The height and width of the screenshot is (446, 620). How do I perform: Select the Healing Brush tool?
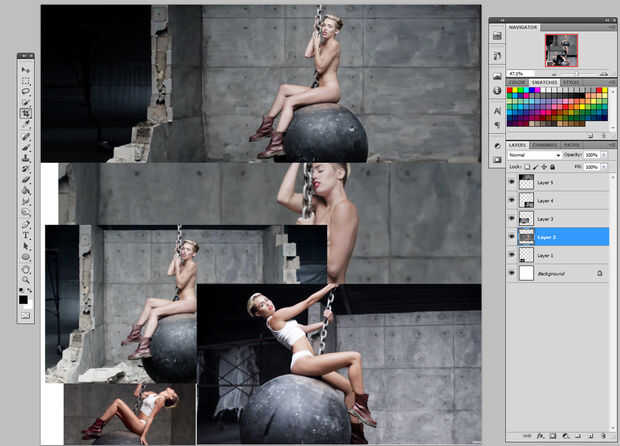(x=26, y=137)
